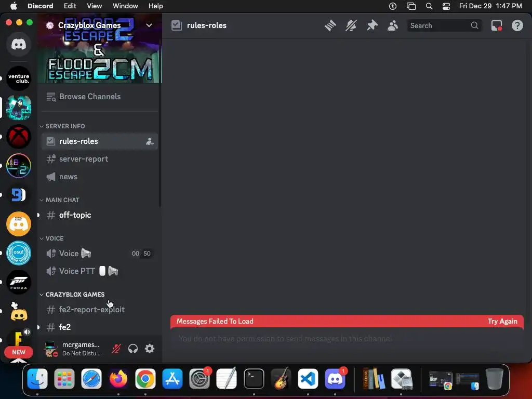Toggle microphone mute in user panel
Viewport: 532px width, 399px height.
tap(116, 349)
